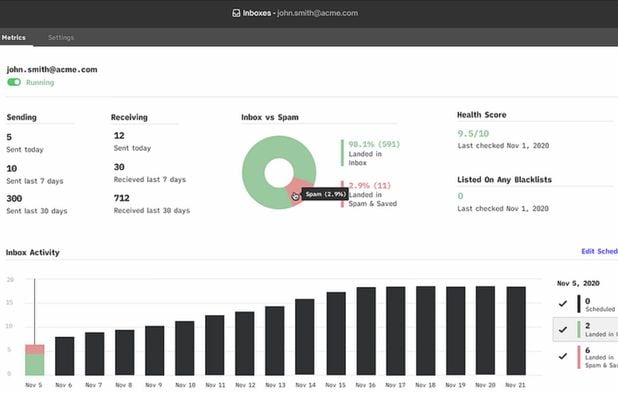The image size is (618, 394).
Task: Select the Nov 10 bar in Inbox Activity
Action: pyautogui.click(x=184, y=348)
